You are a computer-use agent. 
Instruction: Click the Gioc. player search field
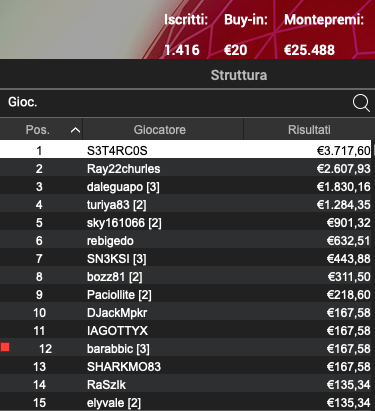click(187, 102)
